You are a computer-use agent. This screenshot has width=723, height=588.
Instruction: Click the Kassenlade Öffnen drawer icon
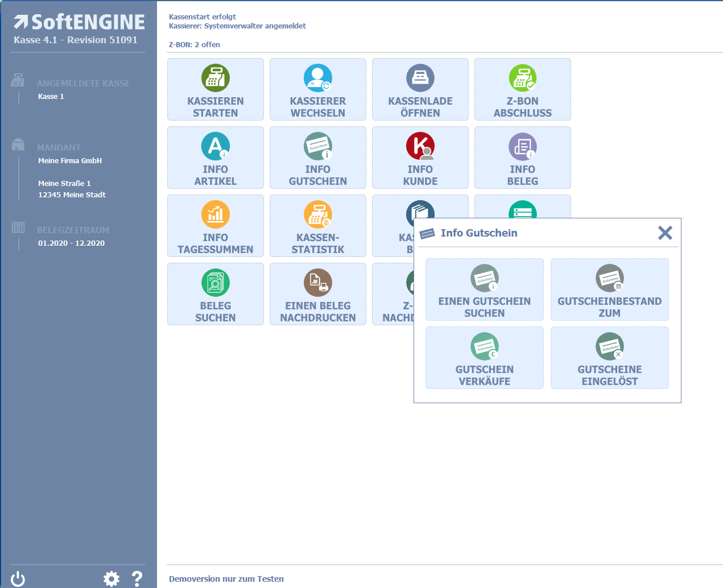[420, 78]
